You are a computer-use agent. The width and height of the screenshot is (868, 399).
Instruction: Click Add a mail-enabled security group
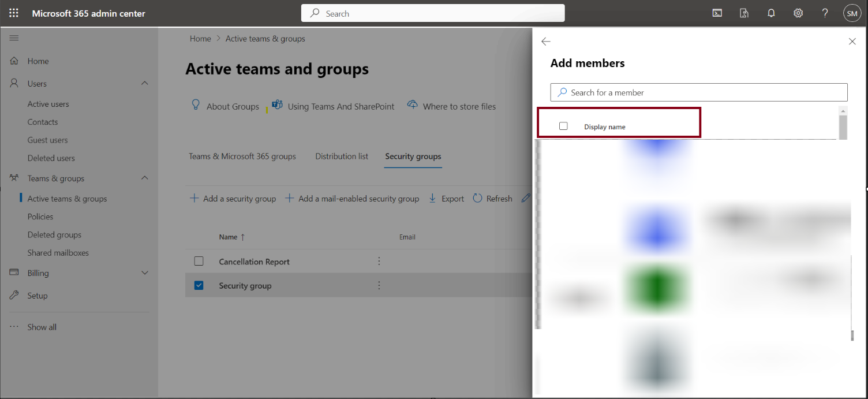click(353, 198)
